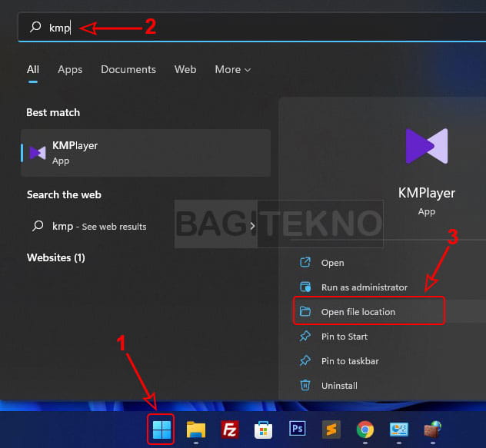Screen dimensions: 486x448
Task: Open Google Chrome from the taskbar
Action: pos(365,430)
